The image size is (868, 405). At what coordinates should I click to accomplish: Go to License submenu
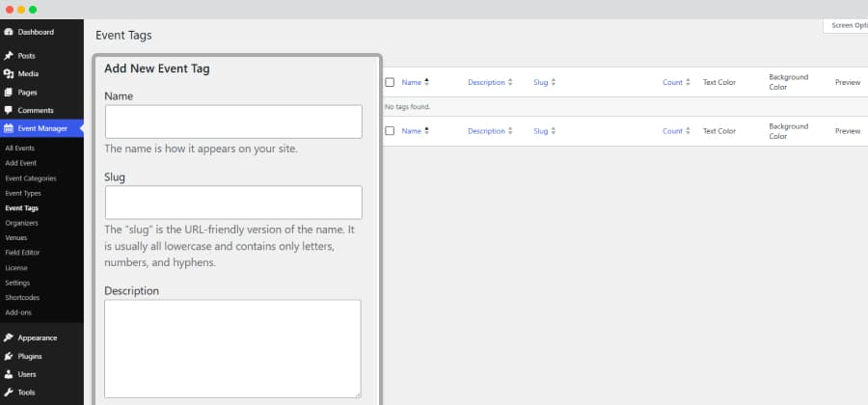[16, 268]
